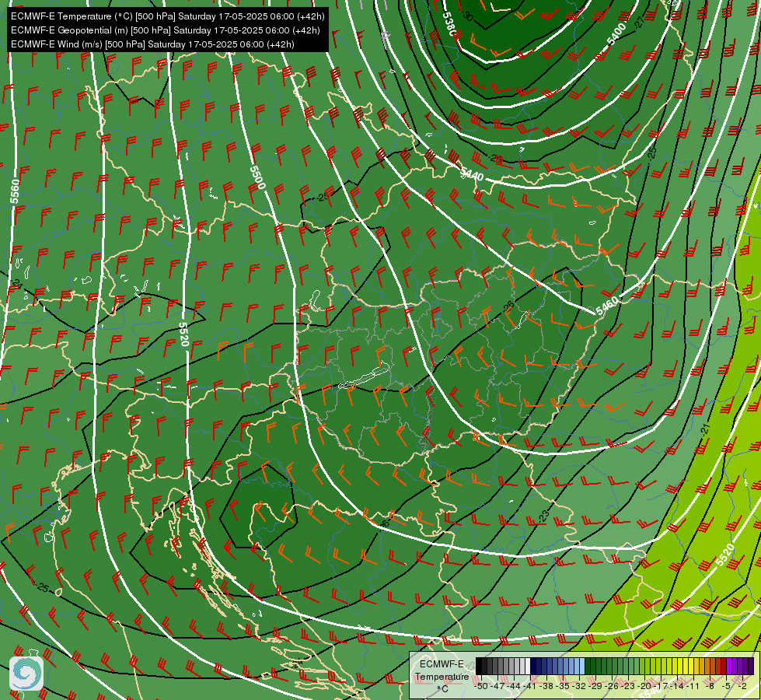Click the -32 tick on the color scale
761x700 pixels.
[x=579, y=686]
